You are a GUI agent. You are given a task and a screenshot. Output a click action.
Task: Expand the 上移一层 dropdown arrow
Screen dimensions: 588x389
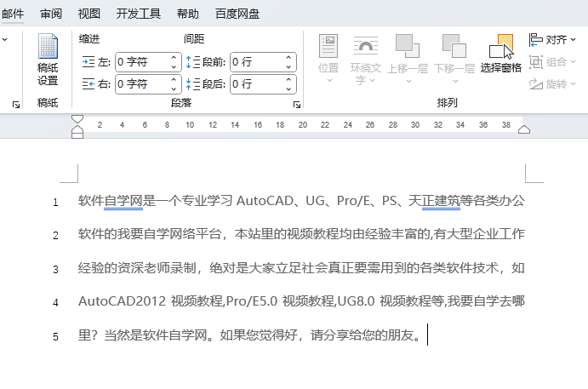[x=408, y=81]
